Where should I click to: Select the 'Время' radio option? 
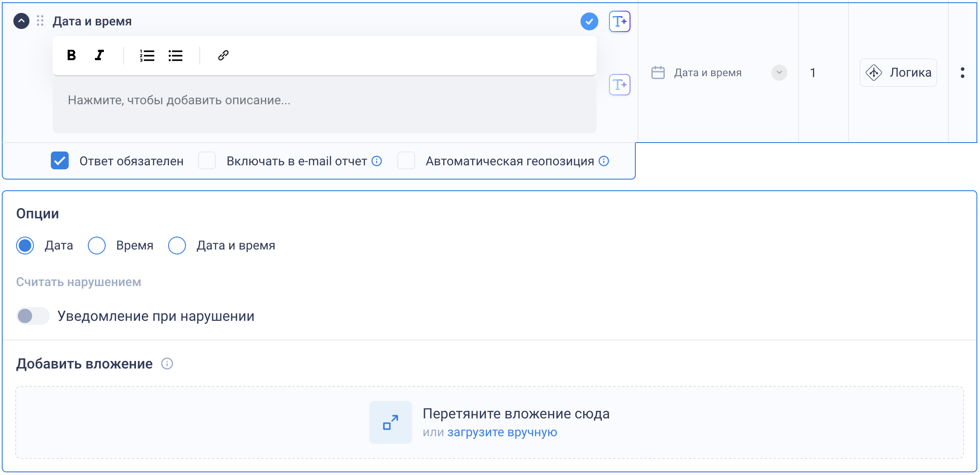(x=97, y=246)
